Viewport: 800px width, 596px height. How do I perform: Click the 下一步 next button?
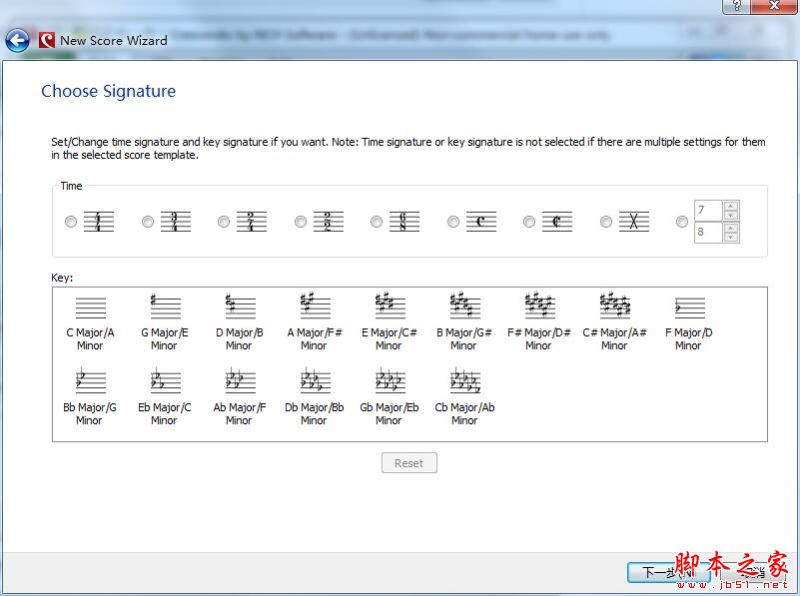[668, 573]
